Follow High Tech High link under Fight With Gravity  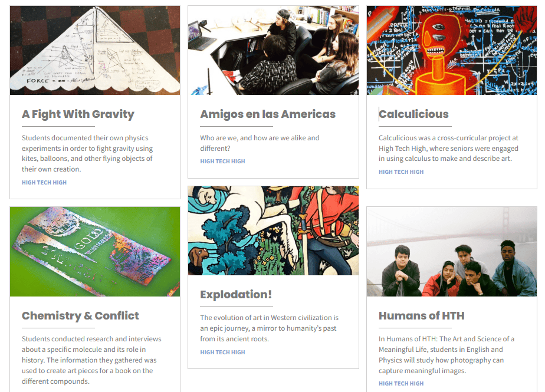tap(44, 183)
